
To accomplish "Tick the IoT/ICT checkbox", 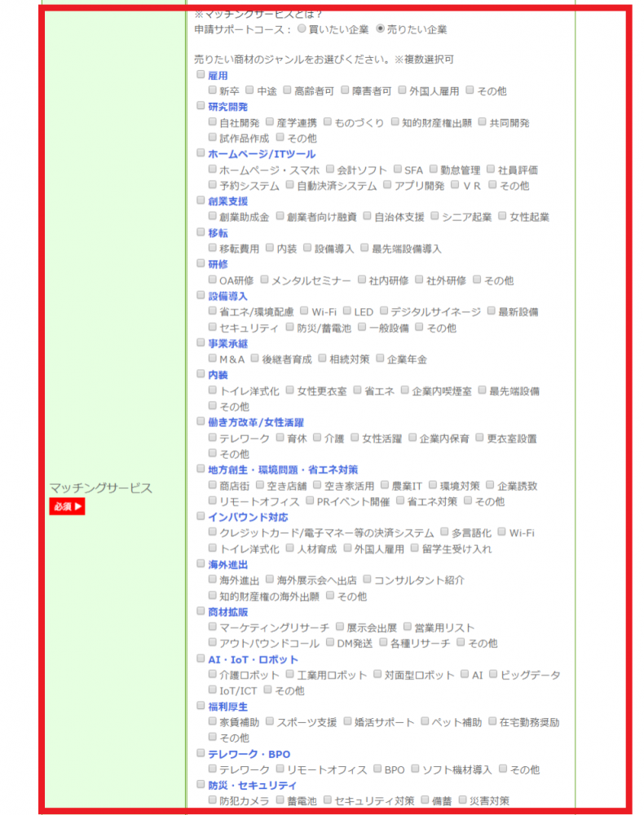I will coord(212,689).
